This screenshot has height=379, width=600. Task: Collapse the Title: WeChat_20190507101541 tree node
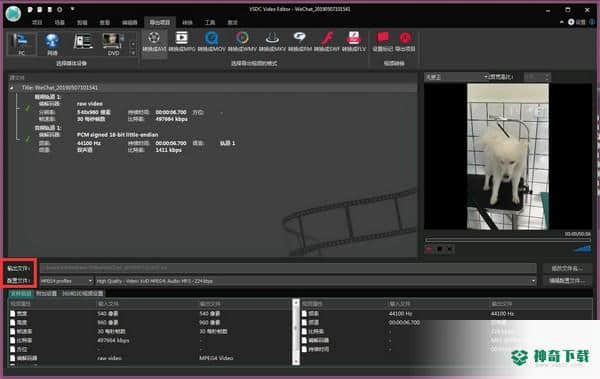coord(12,88)
